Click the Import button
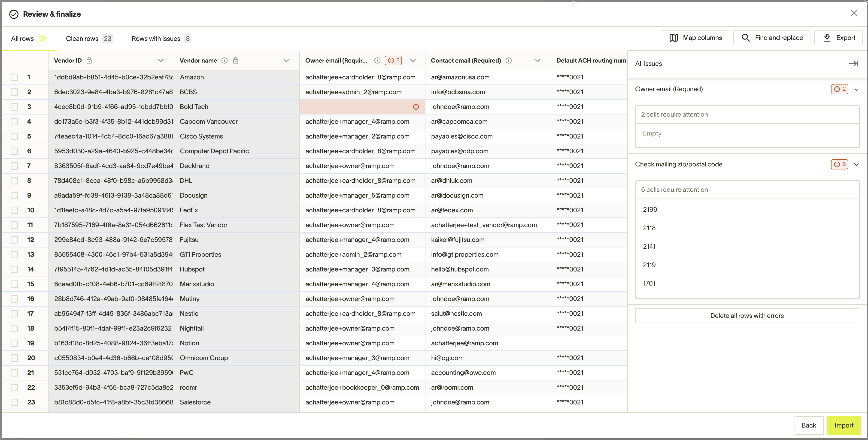The image size is (868, 440). (844, 425)
